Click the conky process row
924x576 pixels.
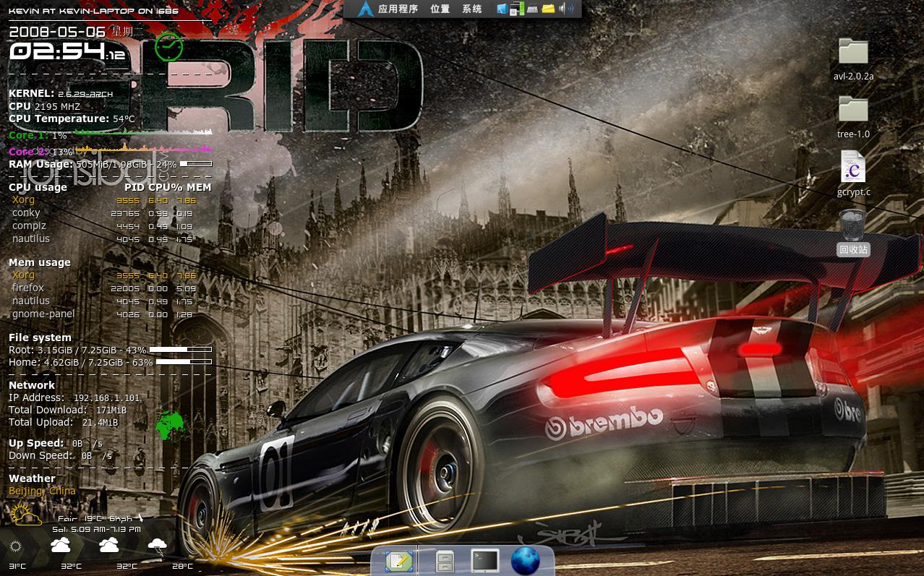point(103,213)
